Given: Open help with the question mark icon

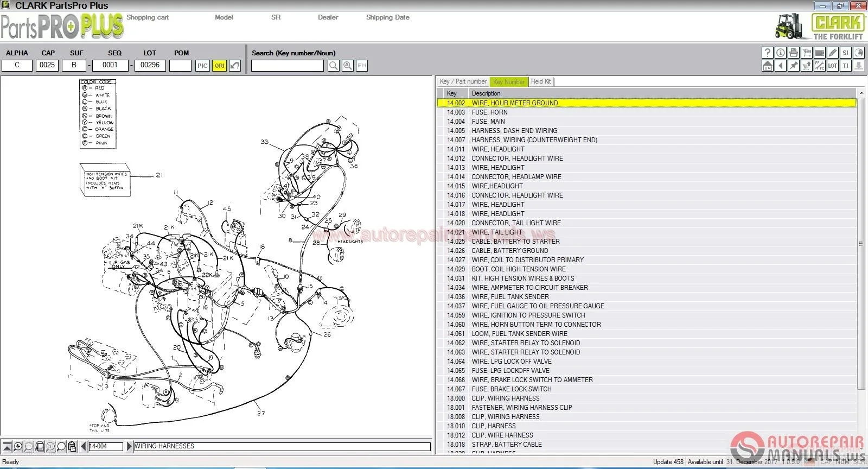Looking at the screenshot, I should (x=768, y=53).
